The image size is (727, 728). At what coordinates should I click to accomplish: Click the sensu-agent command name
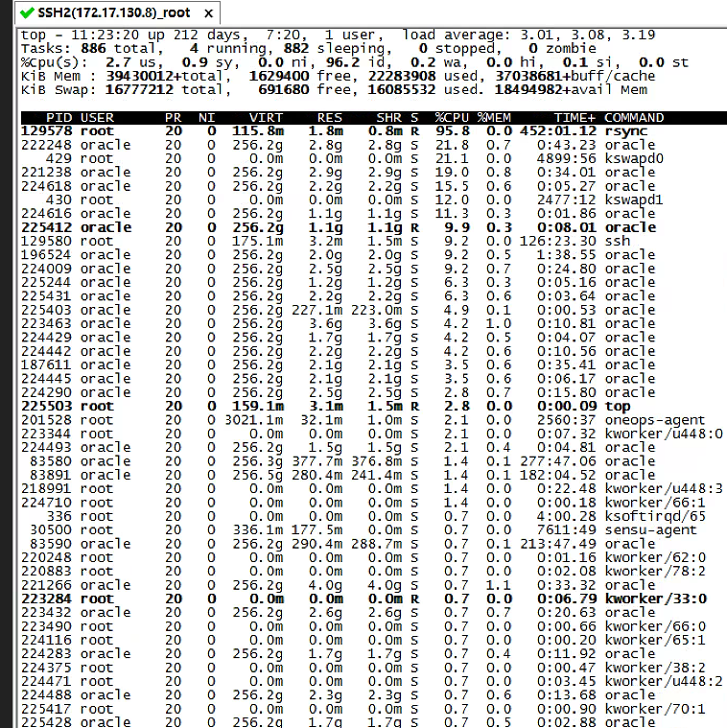pyautogui.click(x=651, y=530)
